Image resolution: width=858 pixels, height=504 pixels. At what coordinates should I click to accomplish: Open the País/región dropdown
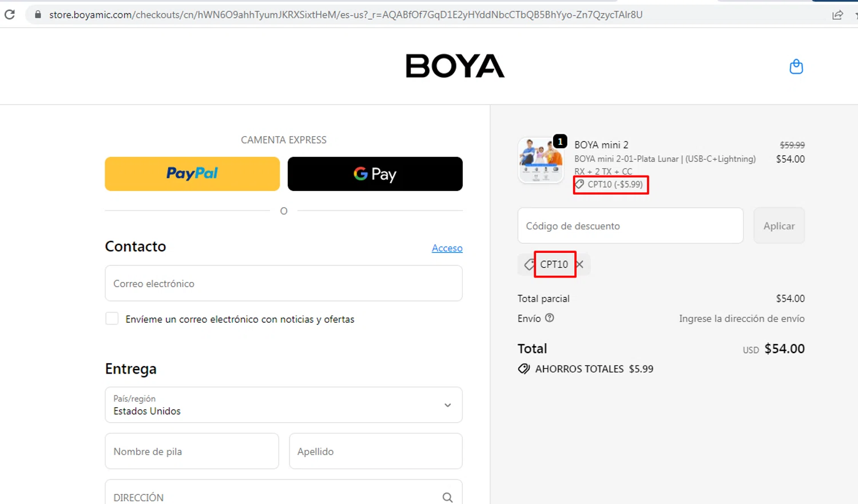coord(284,405)
